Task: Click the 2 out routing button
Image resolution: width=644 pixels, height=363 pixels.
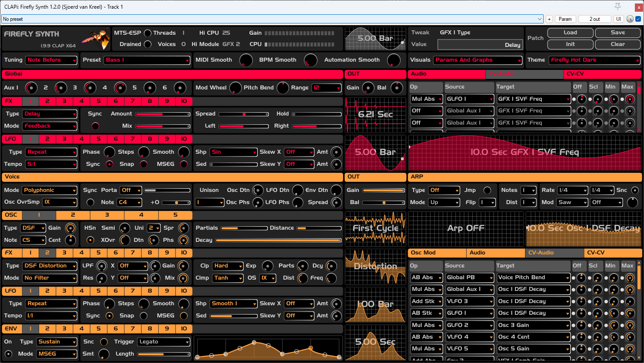Action: [x=594, y=19]
